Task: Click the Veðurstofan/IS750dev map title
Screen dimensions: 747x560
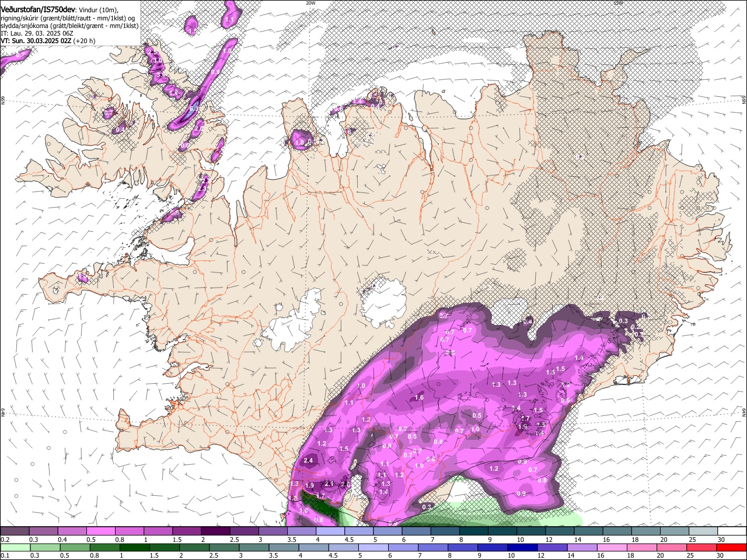Action: point(38,10)
